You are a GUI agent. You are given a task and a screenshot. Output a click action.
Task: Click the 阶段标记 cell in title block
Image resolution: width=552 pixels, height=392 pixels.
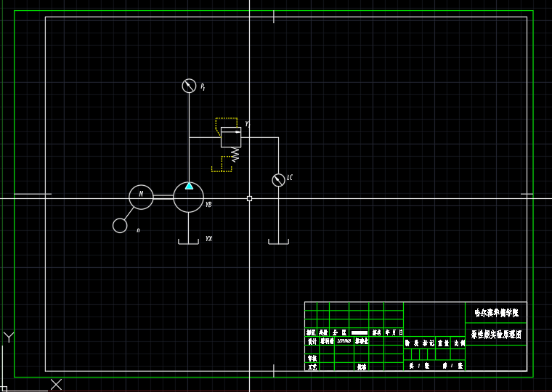pos(419,343)
